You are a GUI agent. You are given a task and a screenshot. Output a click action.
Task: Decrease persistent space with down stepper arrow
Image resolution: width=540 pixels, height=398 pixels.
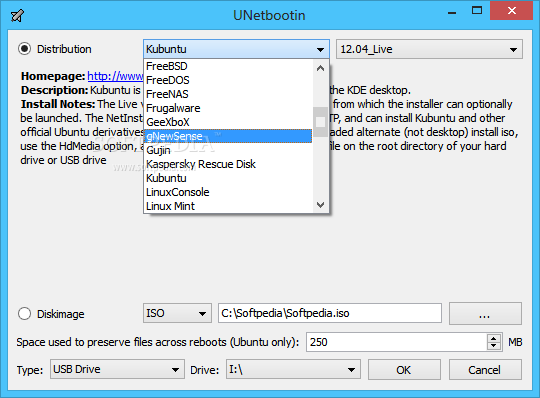pyautogui.click(x=494, y=346)
